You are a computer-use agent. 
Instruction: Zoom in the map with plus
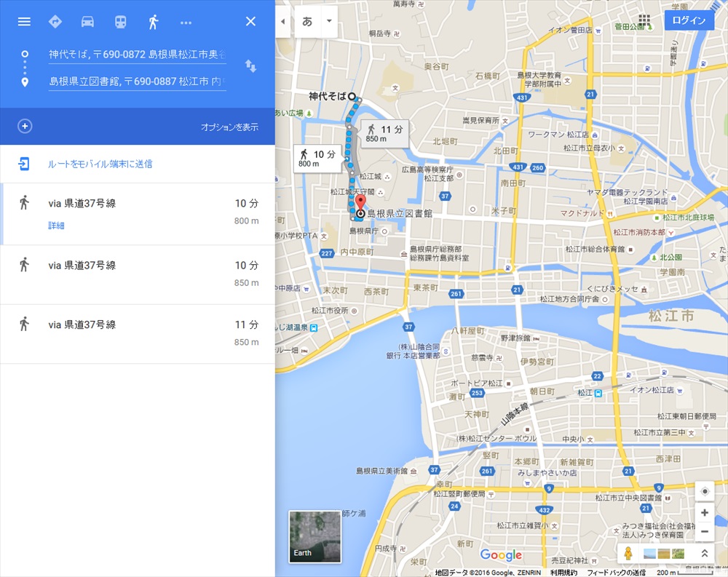(x=704, y=513)
